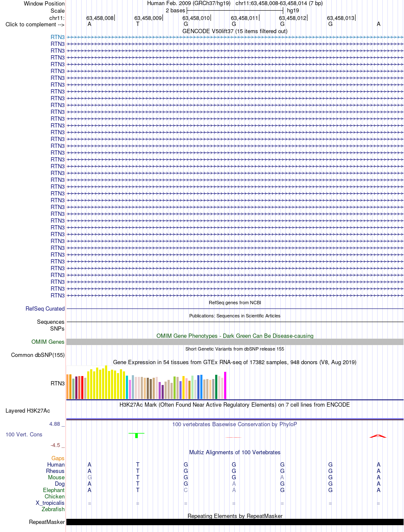Click the Scale label
404x532 pixels.
point(57,10)
